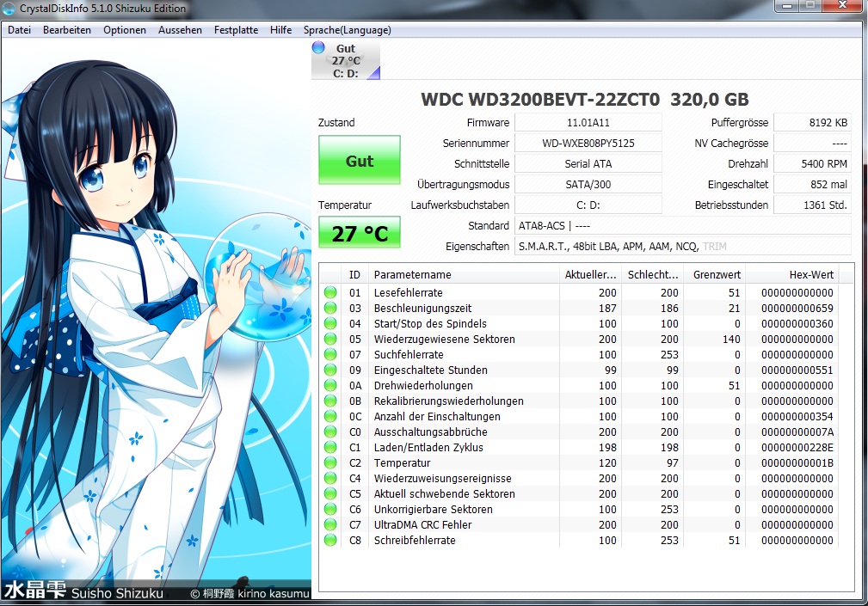
Task: Click hex value 0000000001B
Action: tap(797, 462)
